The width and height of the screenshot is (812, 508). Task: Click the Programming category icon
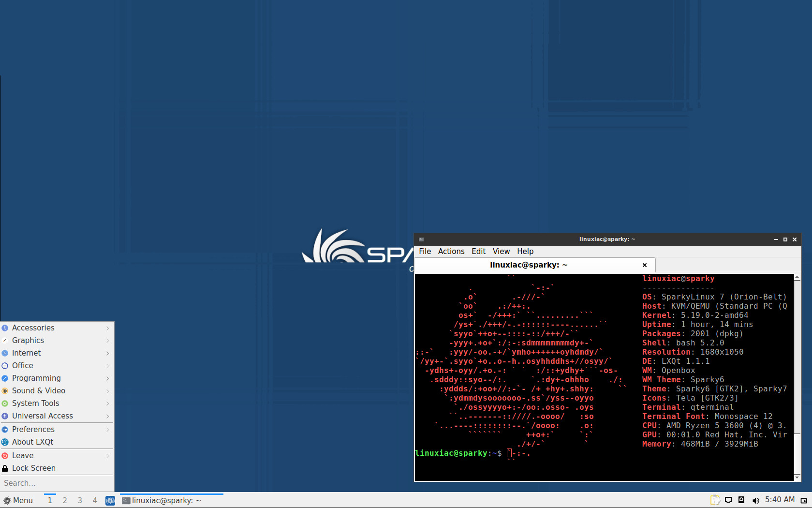click(5, 378)
